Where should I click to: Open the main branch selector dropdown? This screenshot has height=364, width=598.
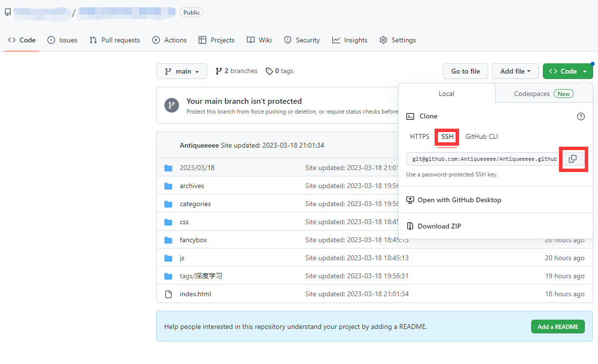click(x=181, y=71)
